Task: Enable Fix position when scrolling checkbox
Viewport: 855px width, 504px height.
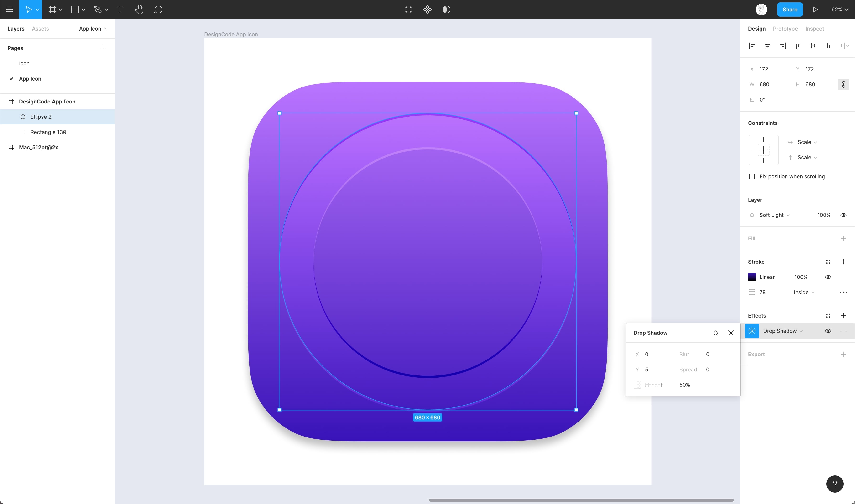Action: click(752, 177)
